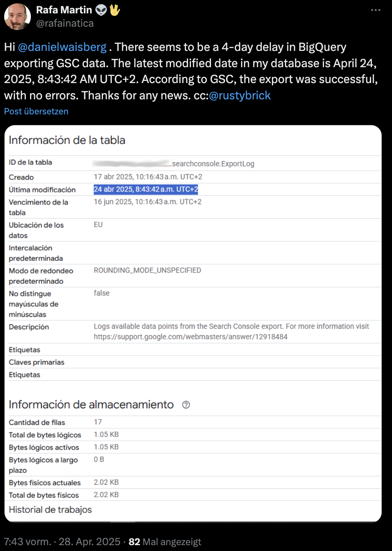
Task: Click the EU data location value
Action: [98, 225]
